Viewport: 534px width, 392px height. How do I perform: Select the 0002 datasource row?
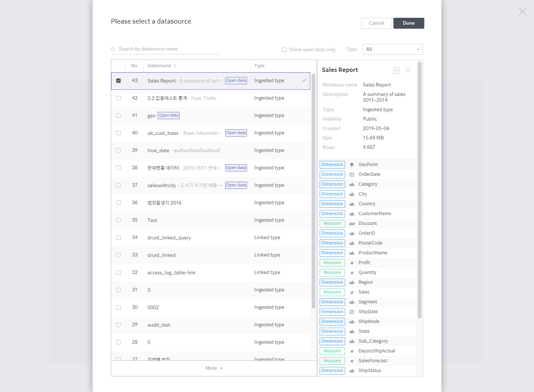coord(211,307)
